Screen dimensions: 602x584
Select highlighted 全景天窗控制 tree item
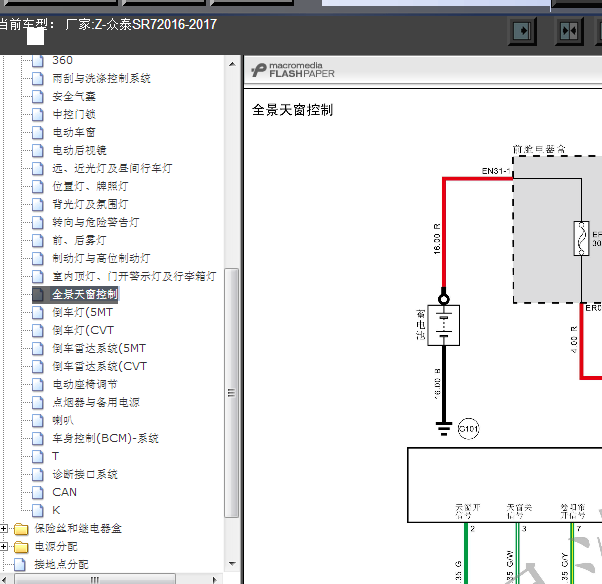click(84, 294)
